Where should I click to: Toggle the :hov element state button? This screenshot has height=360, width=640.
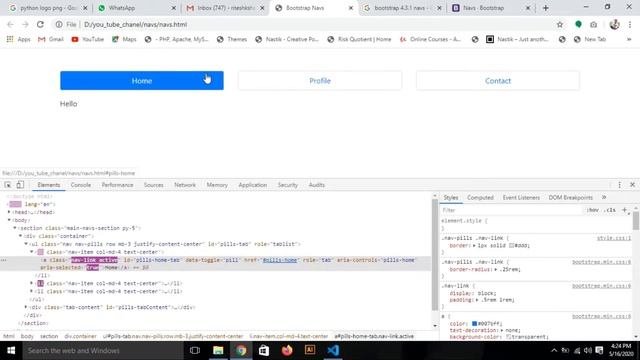[x=593, y=210]
